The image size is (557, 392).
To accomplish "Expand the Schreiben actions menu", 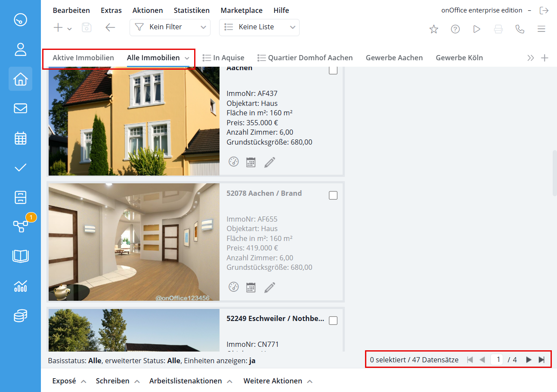I will click(118, 381).
